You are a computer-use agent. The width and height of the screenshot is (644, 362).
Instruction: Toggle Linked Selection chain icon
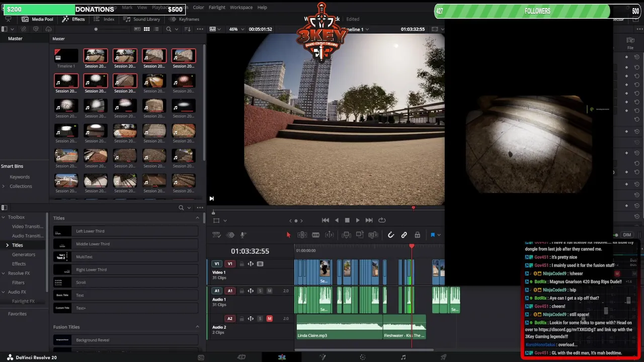404,235
